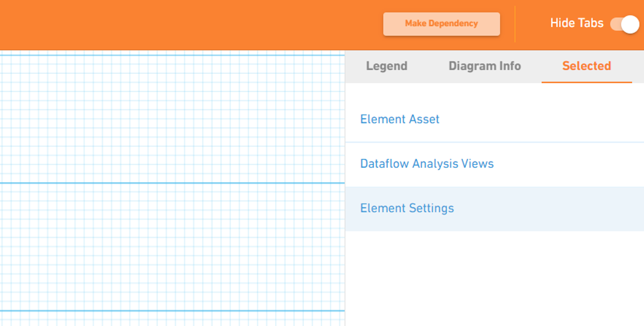Click the lowest thick horizontal canvas grid line
Screen dimensions: 644x326
coord(169,311)
